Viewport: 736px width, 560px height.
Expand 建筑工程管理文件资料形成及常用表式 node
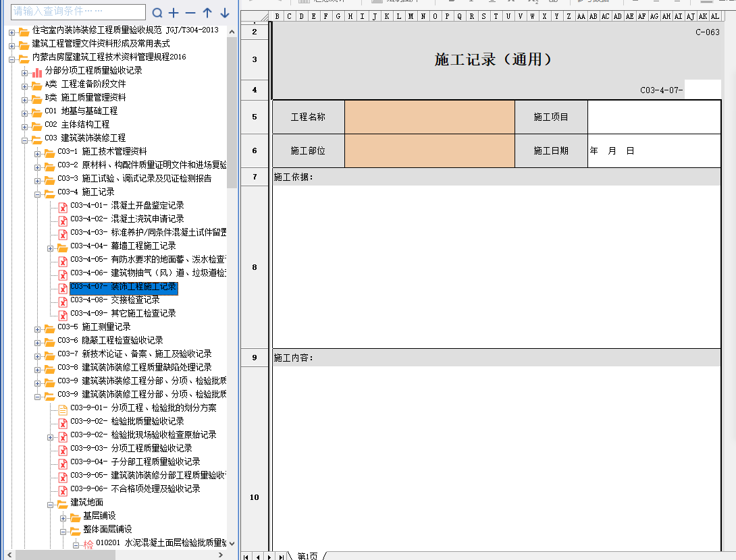point(11,46)
